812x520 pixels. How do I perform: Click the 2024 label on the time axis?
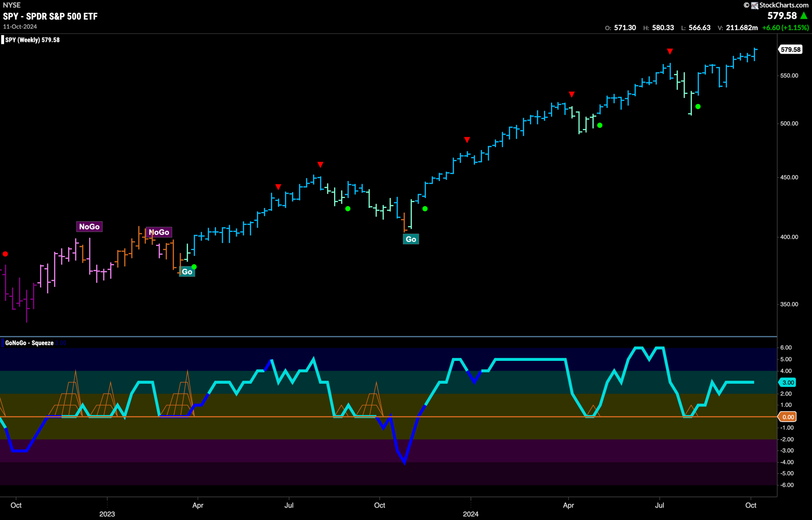point(471,514)
